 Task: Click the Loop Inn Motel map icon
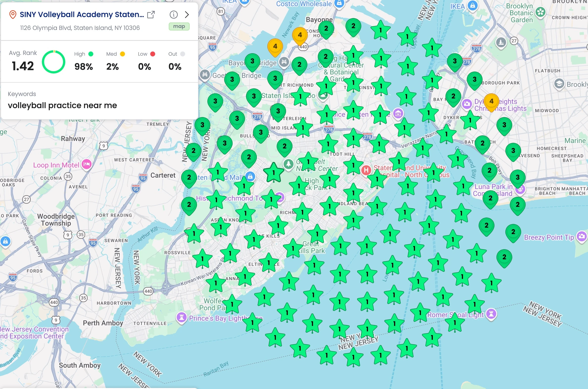pyautogui.click(x=87, y=164)
